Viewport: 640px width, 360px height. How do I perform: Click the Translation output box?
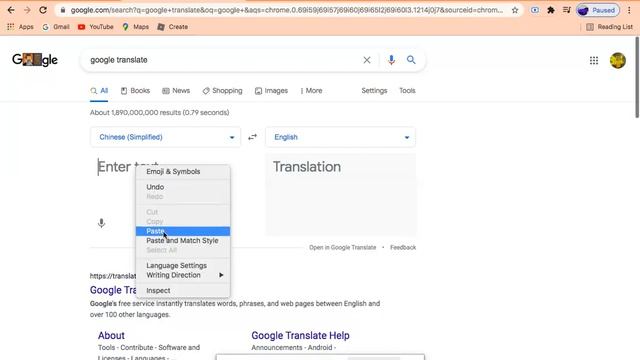pos(341,194)
